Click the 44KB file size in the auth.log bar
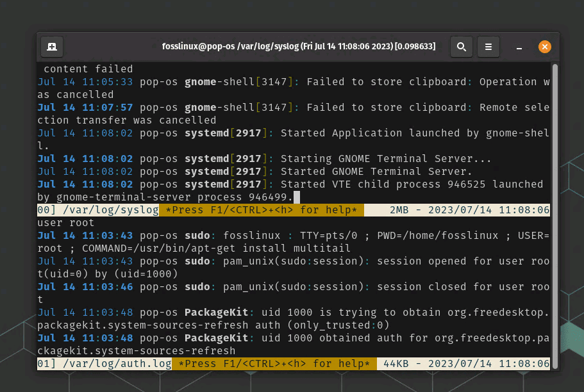The image size is (584, 392). tap(396, 364)
